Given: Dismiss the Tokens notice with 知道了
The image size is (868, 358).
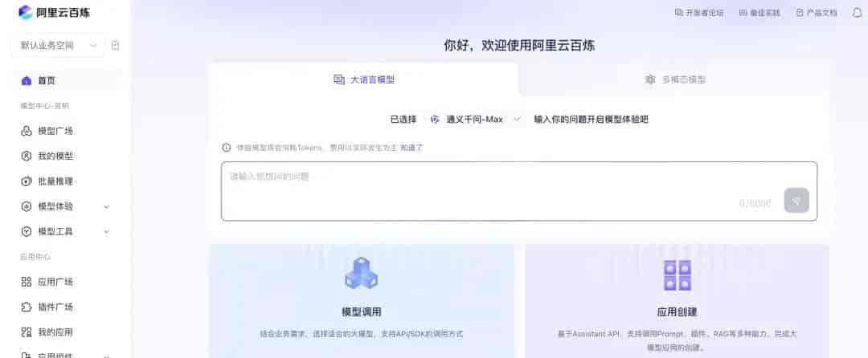Looking at the screenshot, I should 411,148.
